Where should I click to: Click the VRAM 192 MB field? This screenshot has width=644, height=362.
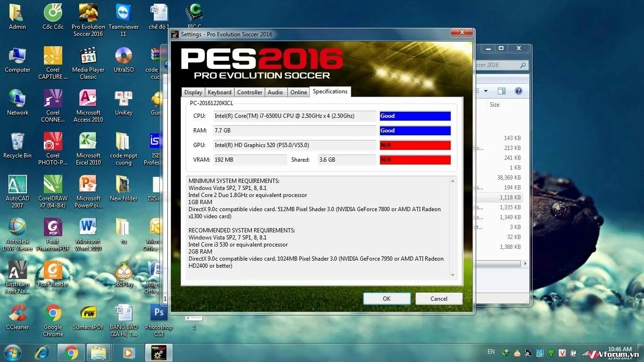[250, 160]
